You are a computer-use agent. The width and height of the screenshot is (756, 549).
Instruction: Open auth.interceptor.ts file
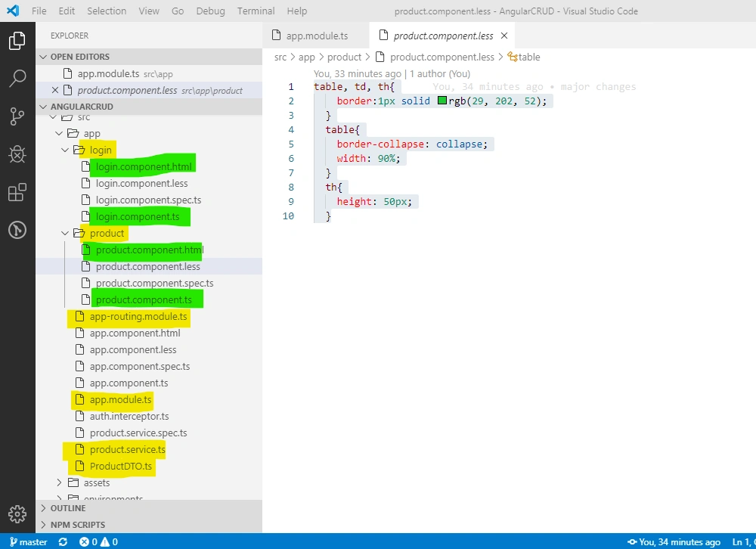pos(150,417)
